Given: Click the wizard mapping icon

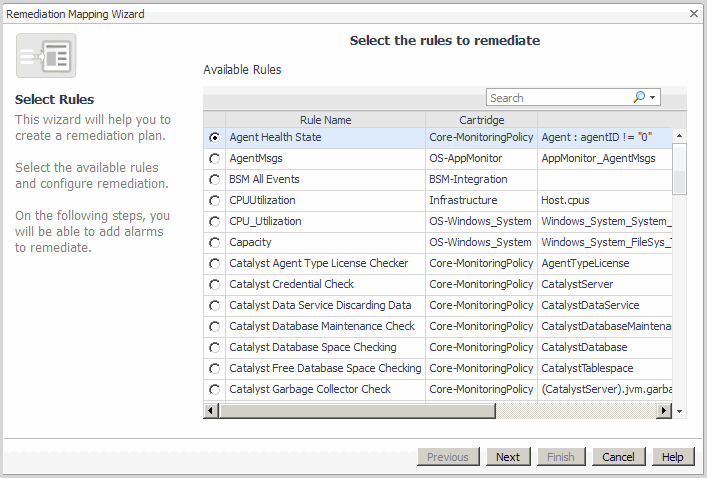Looking at the screenshot, I should click(46, 56).
